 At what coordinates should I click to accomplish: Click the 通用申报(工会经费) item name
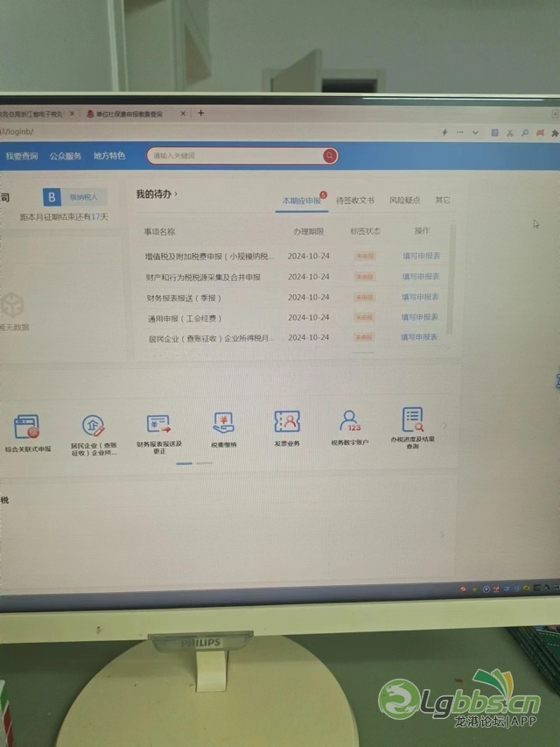(x=185, y=318)
